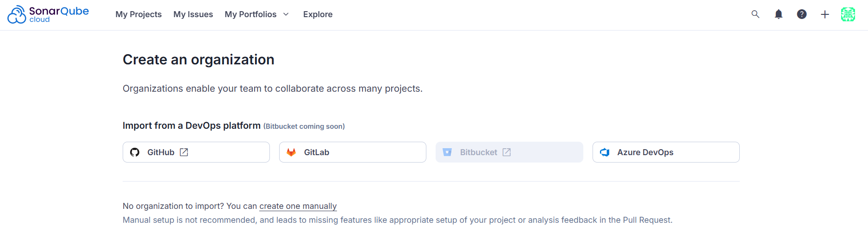Click the Bitbucket bucket icon
Image resolution: width=868 pixels, height=251 pixels.
pyautogui.click(x=447, y=152)
